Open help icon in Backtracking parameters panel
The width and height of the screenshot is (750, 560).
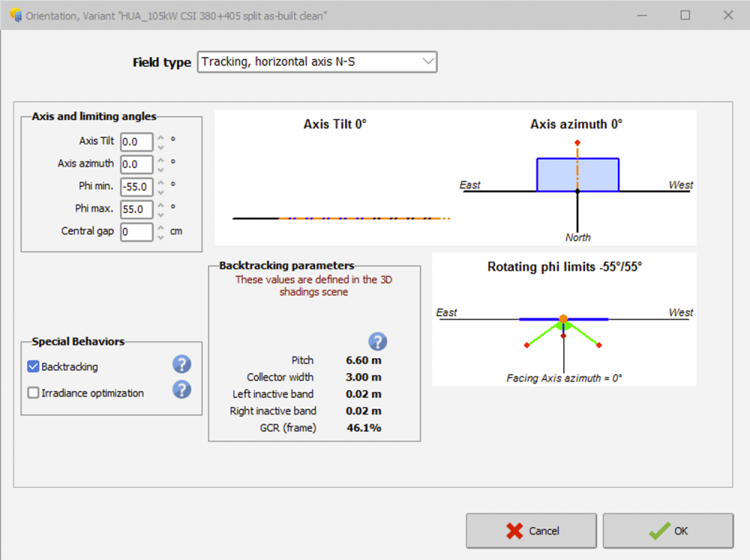378,342
